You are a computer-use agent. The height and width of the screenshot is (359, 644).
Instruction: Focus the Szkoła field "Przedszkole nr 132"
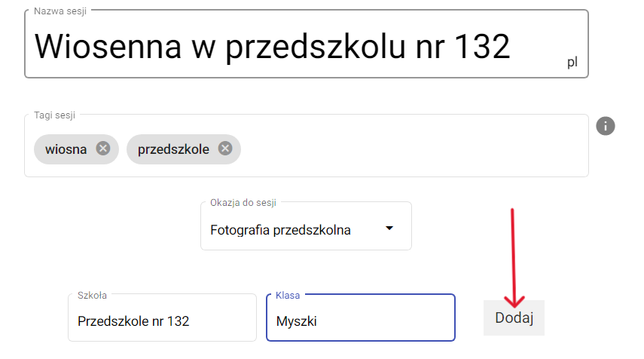coord(162,321)
